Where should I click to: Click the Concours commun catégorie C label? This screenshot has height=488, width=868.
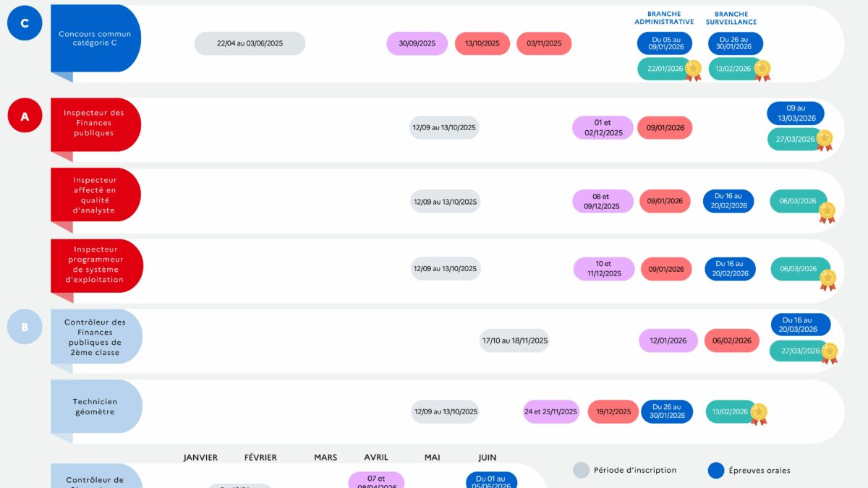coord(95,38)
